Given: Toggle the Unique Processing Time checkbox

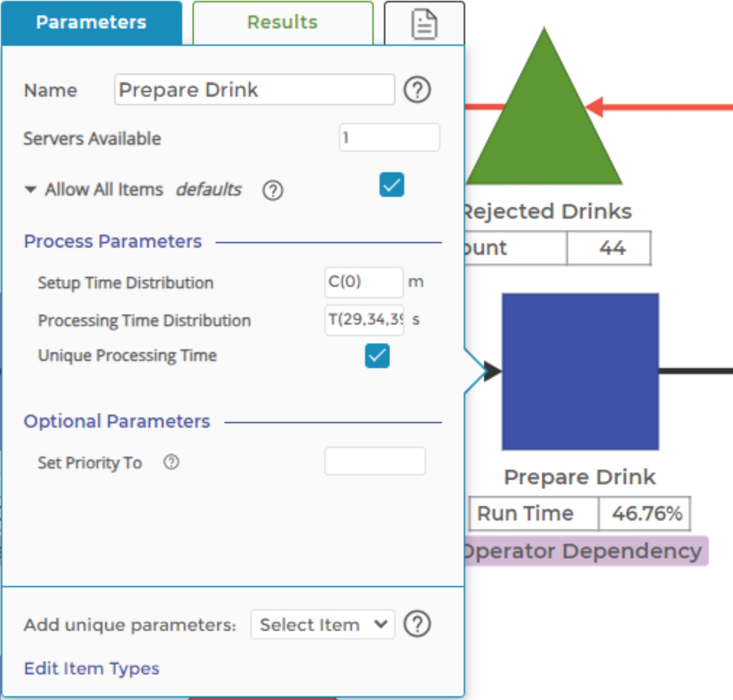Looking at the screenshot, I should coord(377,356).
